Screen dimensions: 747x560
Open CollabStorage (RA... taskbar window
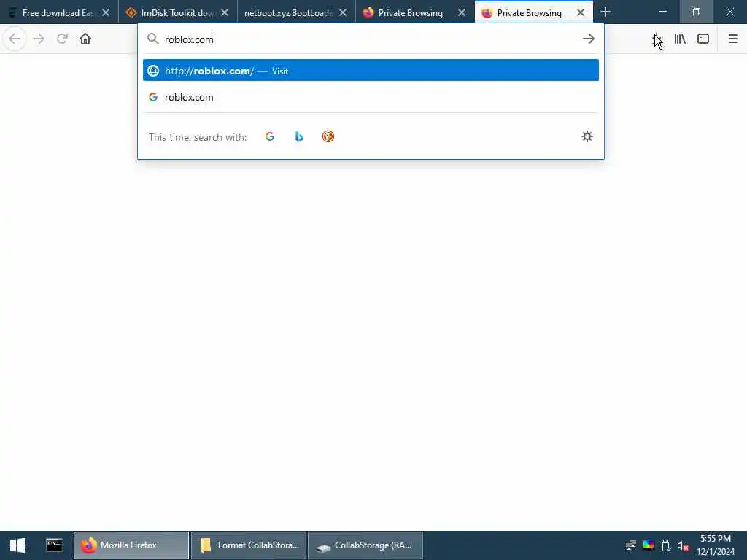tap(365, 545)
